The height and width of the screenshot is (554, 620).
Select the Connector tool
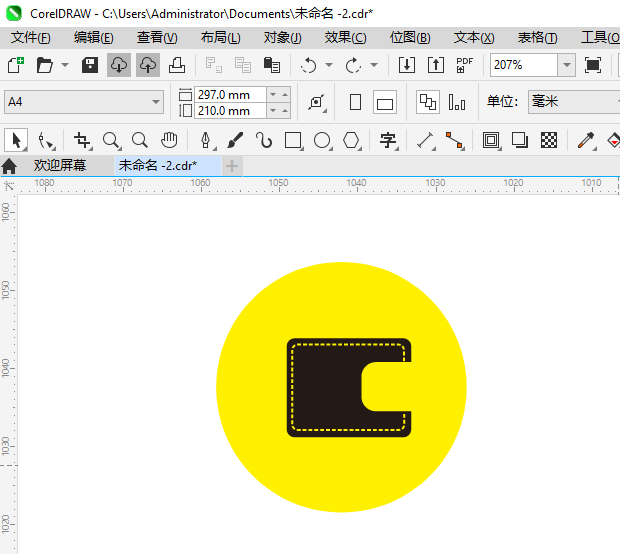(x=455, y=140)
